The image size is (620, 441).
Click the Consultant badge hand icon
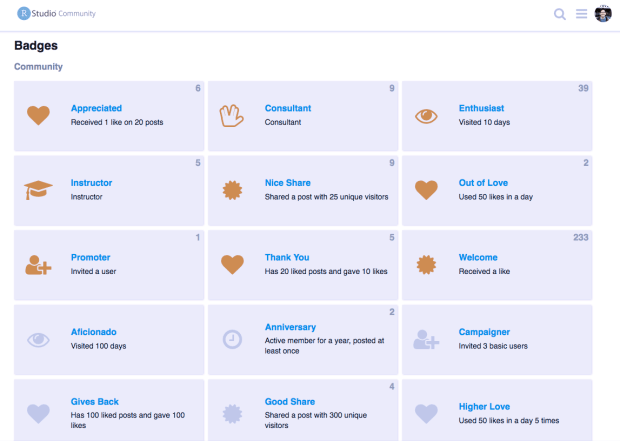click(232, 116)
